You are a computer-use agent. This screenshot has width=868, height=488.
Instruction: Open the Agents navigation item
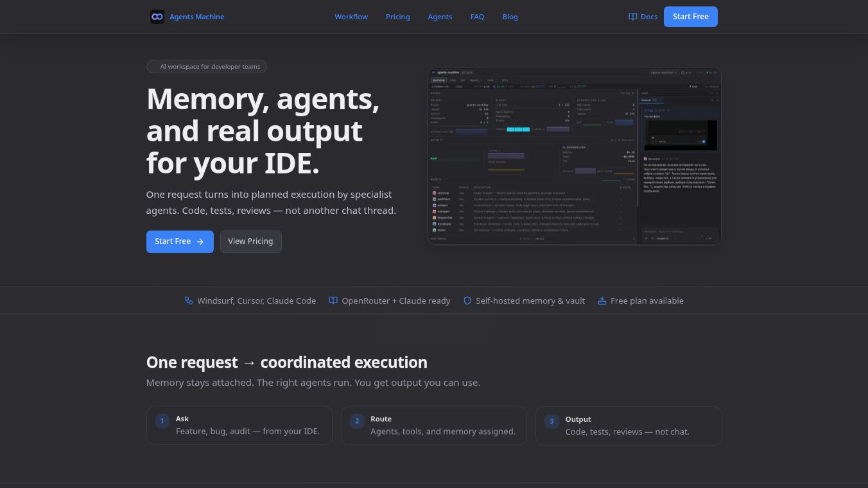440,17
